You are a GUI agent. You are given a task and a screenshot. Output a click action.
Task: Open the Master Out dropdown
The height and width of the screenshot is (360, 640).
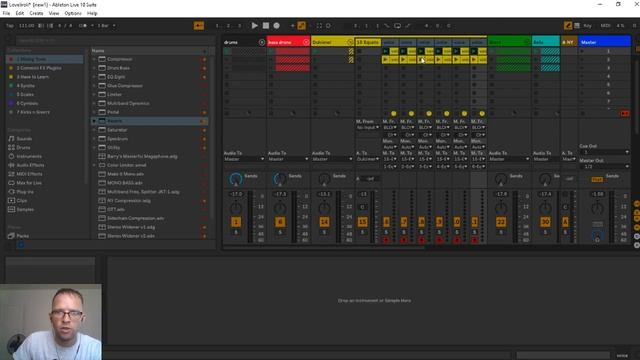pos(604,167)
